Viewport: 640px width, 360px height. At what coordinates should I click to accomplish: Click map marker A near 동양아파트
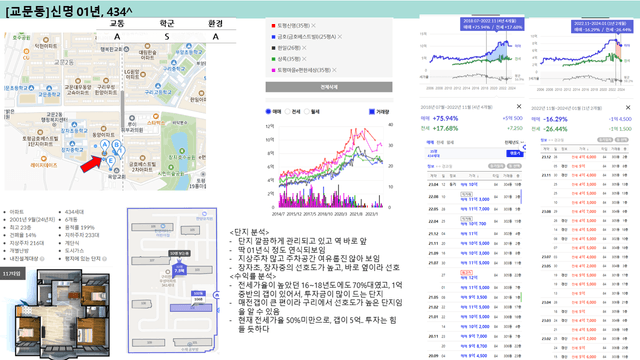[104, 145]
